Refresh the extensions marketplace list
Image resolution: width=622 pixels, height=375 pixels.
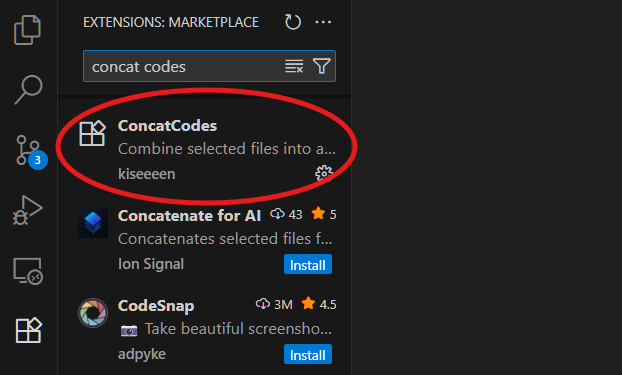[x=293, y=22]
